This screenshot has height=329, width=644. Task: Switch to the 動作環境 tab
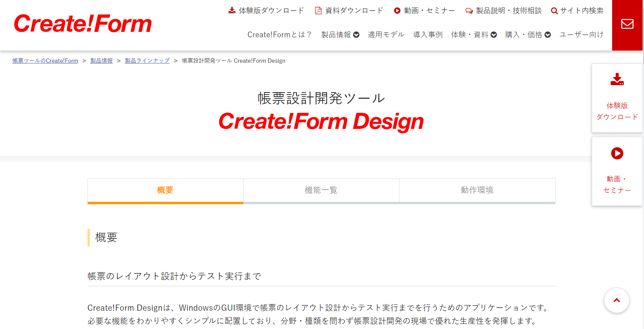click(477, 190)
